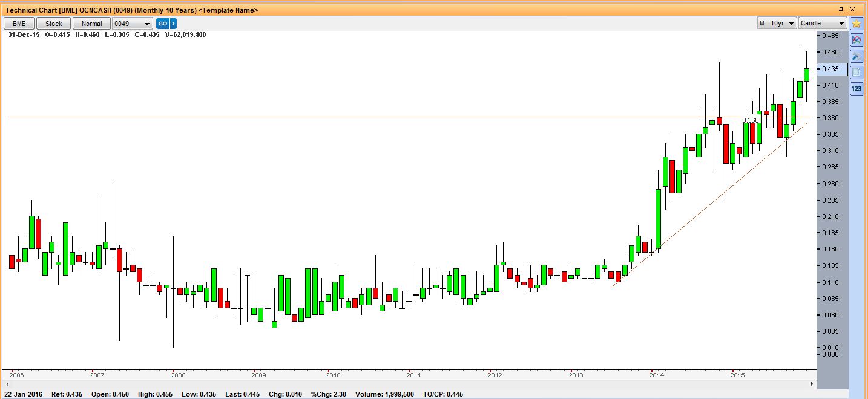Viewport: 868px width, 399px height.
Task: Click the 0.210 price axis label
Action: pos(830,216)
